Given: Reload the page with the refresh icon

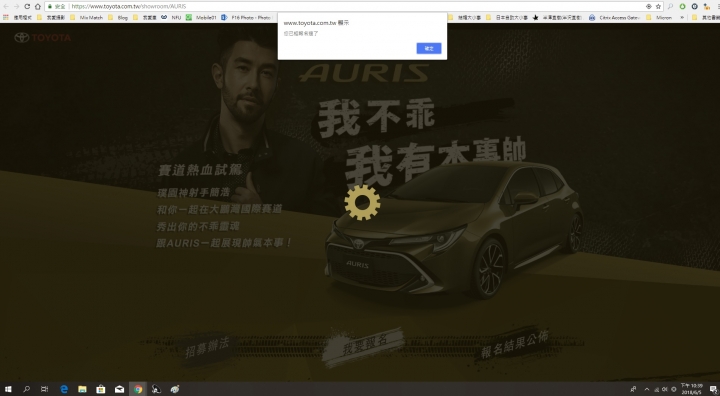Looking at the screenshot, I should 27,6.
